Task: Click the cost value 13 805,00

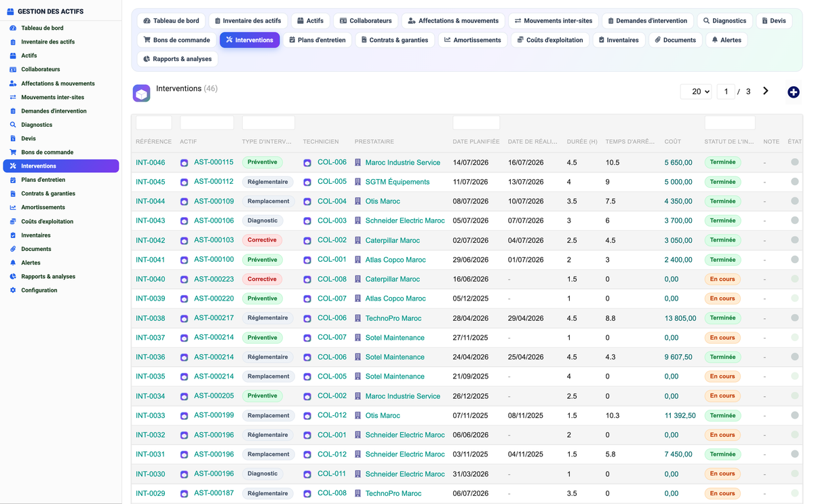Action: (x=680, y=318)
